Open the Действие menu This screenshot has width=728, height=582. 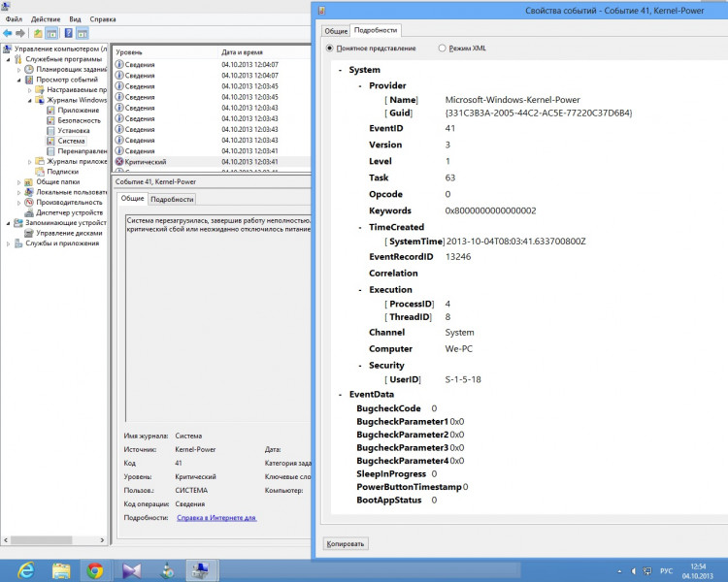click(x=46, y=19)
